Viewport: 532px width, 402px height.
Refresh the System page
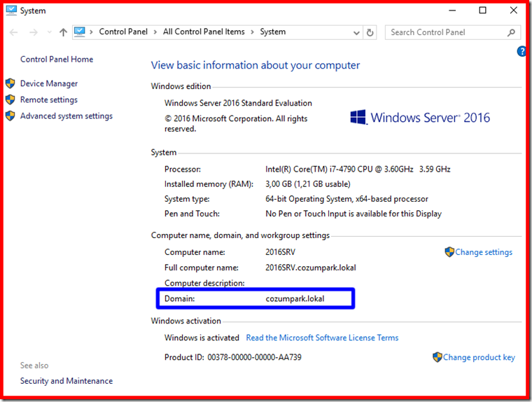click(370, 33)
